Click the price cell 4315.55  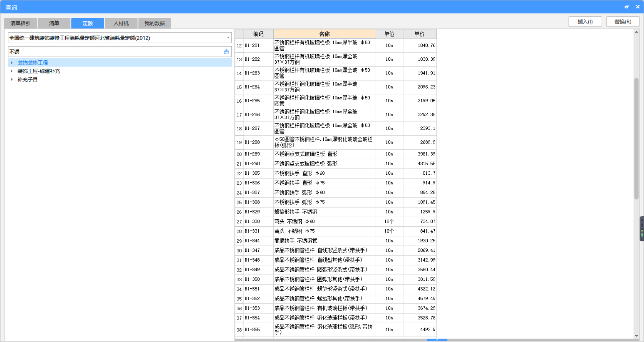click(420, 164)
